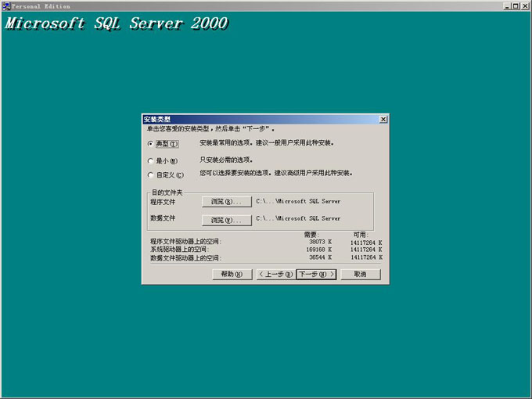The width and height of the screenshot is (532, 399).
Task: Click the program files path C:\...\Microsoft SQL Server
Action: (298, 201)
